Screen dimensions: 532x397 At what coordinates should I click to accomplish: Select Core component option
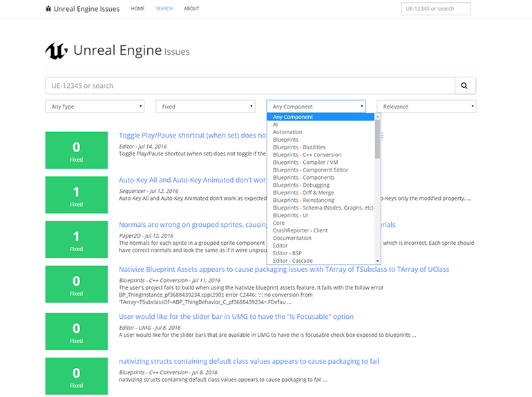pyautogui.click(x=321, y=223)
